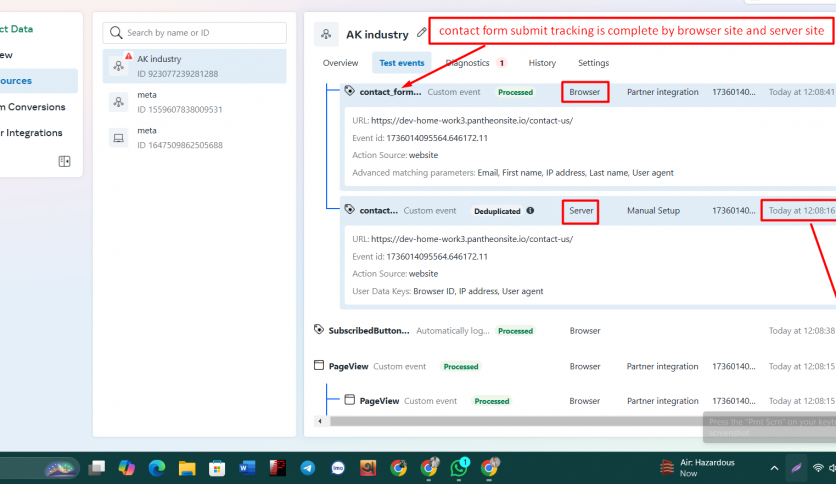This screenshot has height=484, width=836.
Task: Click the laptop icon beside meta 1647509862505688
Action: tap(118, 138)
